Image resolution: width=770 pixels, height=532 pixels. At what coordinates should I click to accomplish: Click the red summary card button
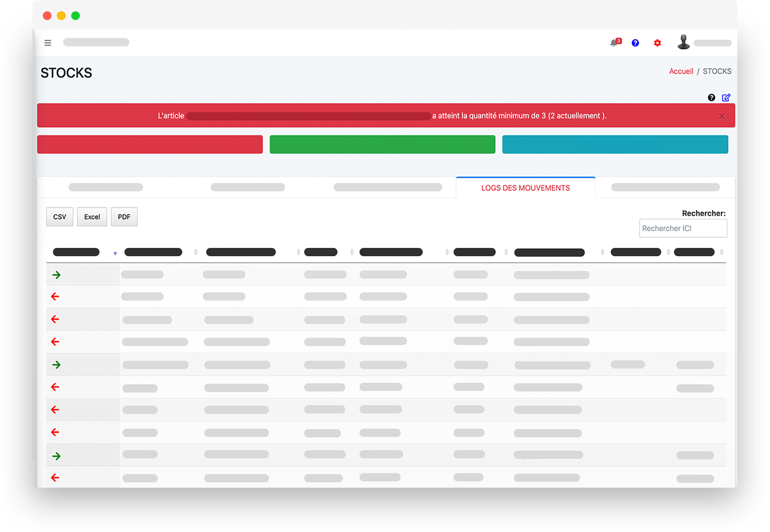[x=150, y=144]
